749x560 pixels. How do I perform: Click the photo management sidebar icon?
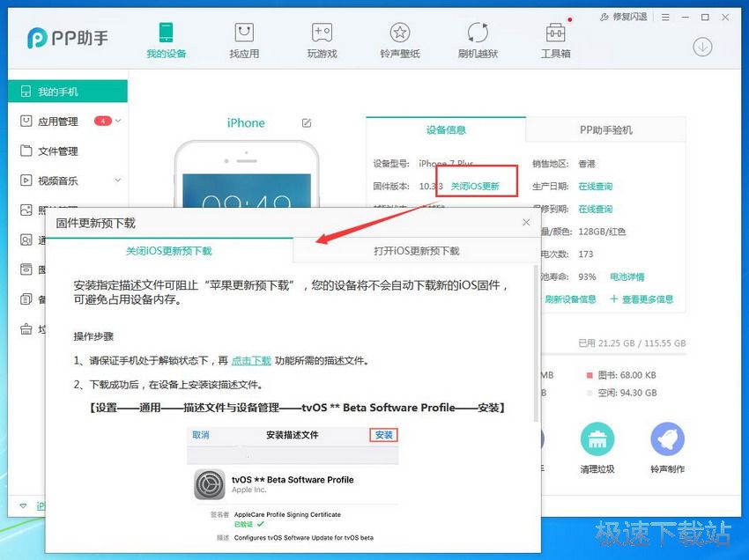pyautogui.click(x=26, y=210)
